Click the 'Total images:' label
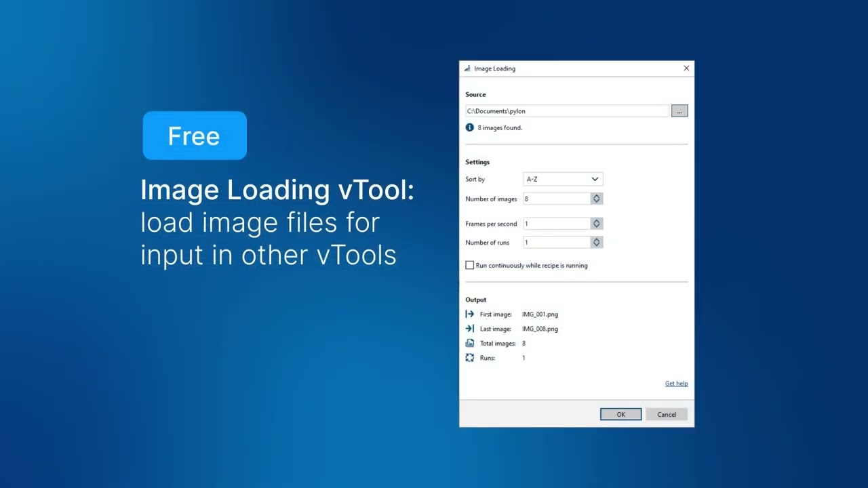Screen dimensions: 868x488 [498, 344]
